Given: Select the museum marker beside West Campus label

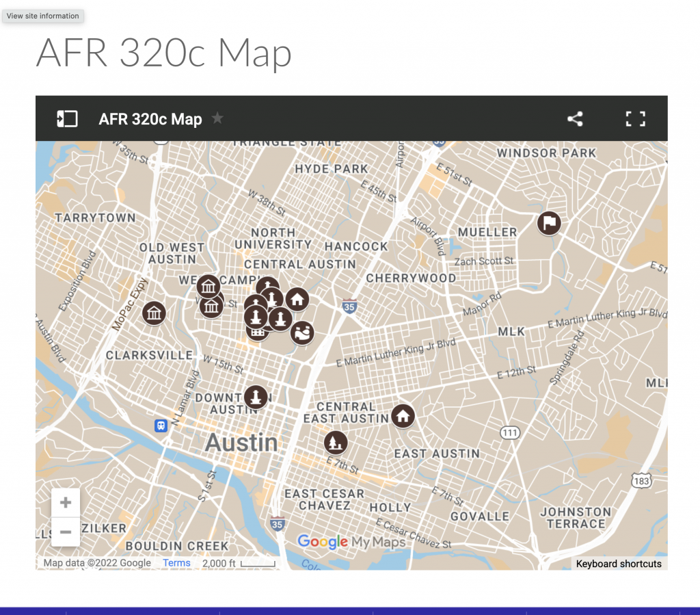Looking at the screenshot, I should 208,286.
